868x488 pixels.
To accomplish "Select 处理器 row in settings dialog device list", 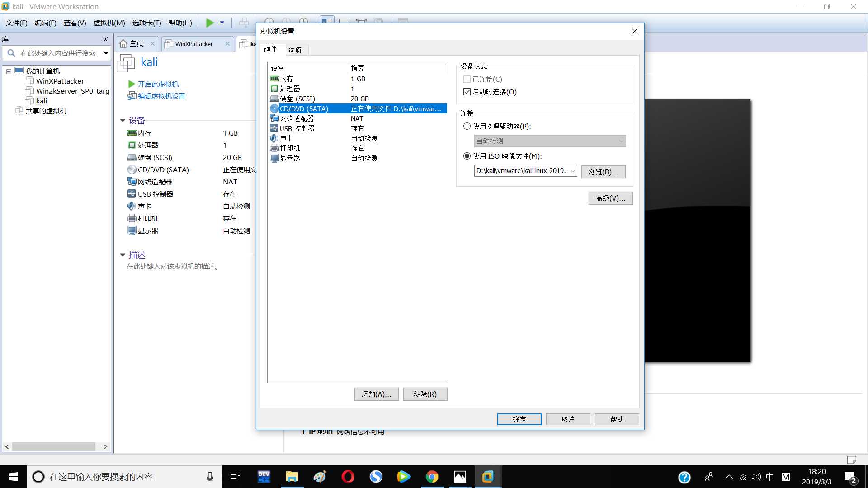I will click(357, 89).
